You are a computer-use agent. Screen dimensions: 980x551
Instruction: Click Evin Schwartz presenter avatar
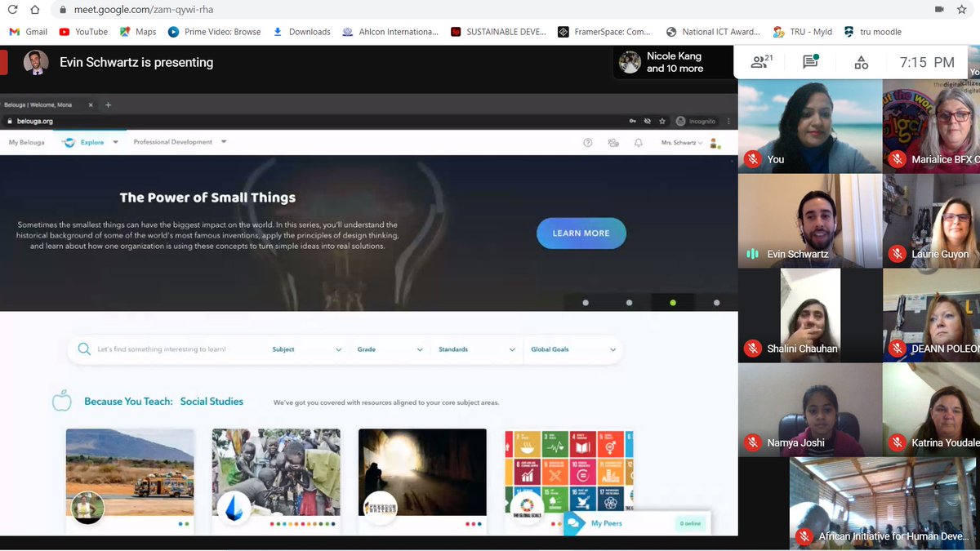35,63
